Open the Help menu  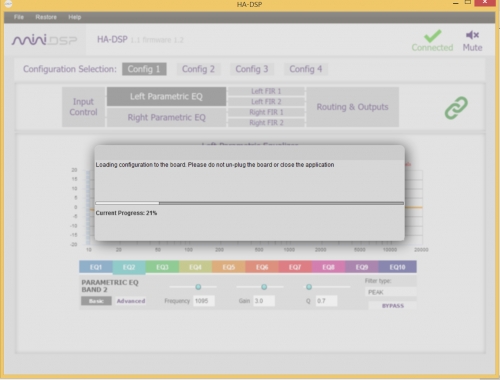75,17
